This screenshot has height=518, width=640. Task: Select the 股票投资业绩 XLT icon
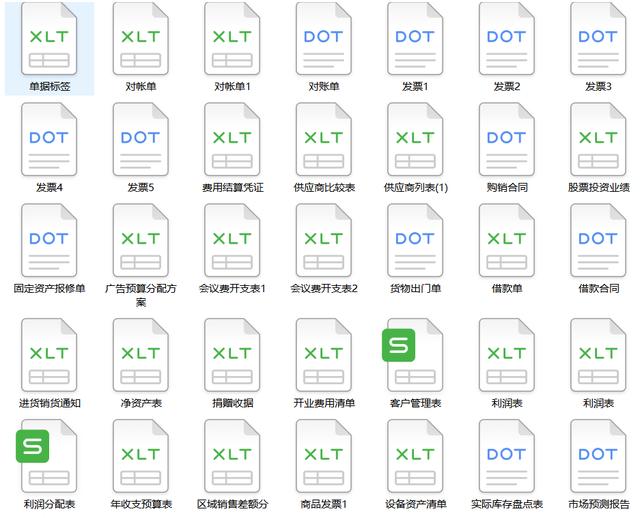click(x=598, y=140)
